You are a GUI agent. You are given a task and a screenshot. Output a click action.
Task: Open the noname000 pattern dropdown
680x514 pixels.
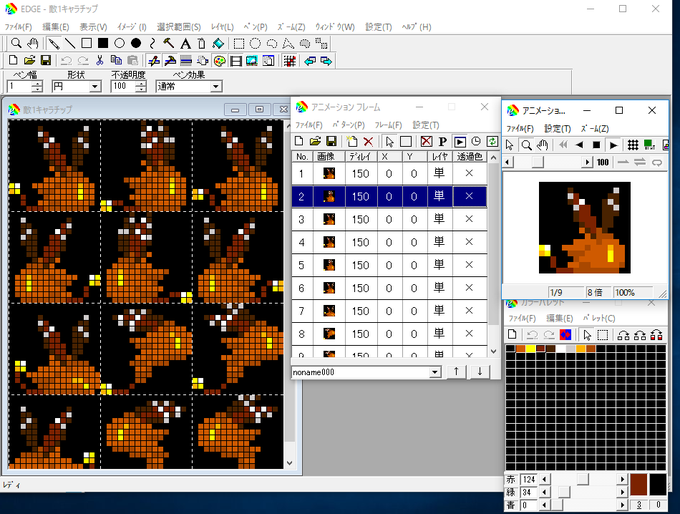point(435,372)
